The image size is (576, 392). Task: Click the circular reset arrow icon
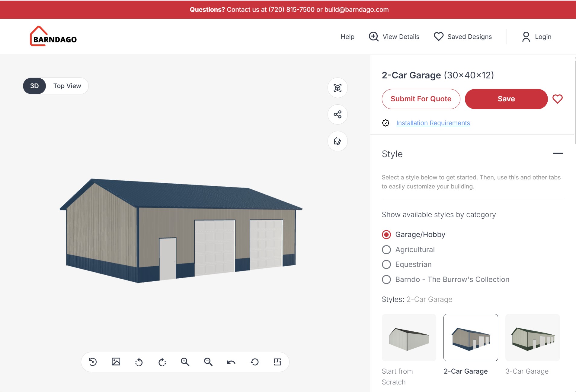254,362
